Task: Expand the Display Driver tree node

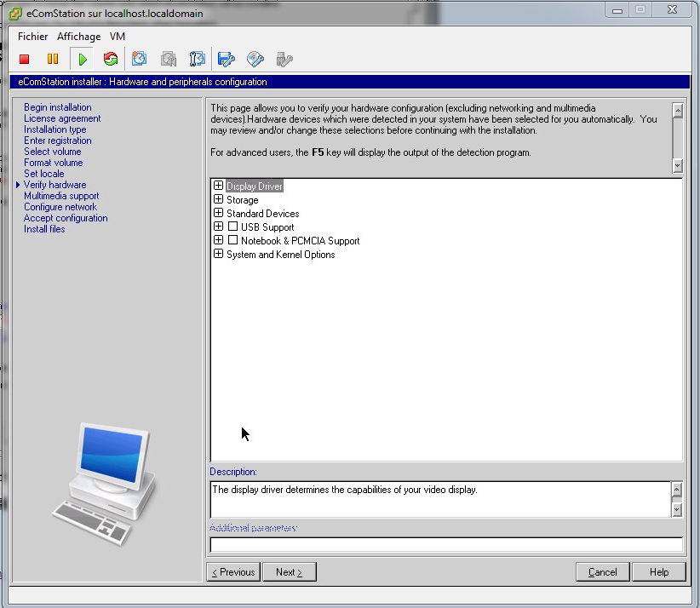Action: 219,186
